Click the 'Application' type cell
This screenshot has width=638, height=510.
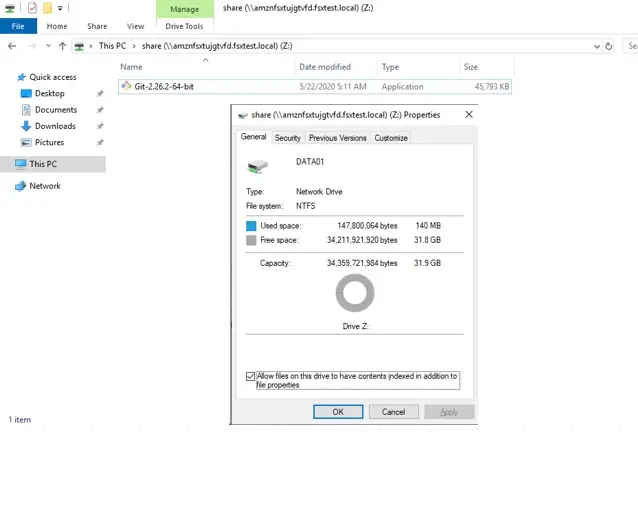point(402,87)
